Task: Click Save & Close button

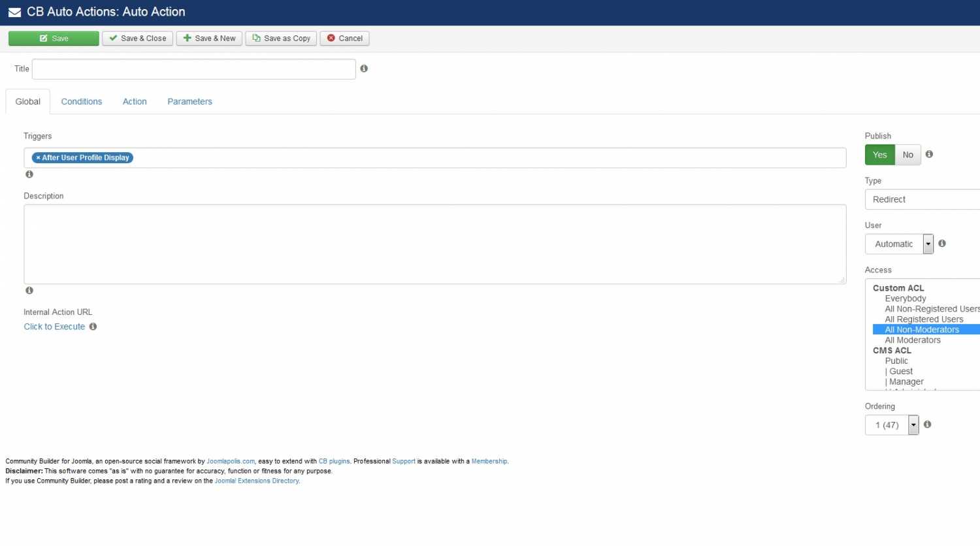Action: (138, 39)
